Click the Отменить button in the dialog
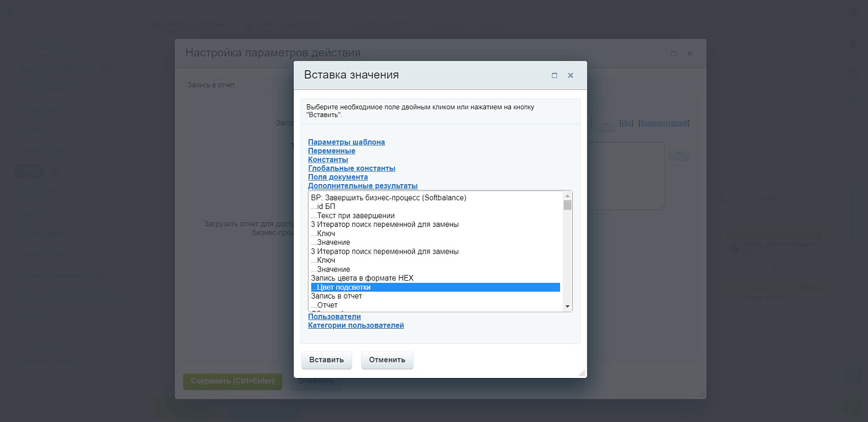This screenshot has height=422, width=868. click(387, 359)
